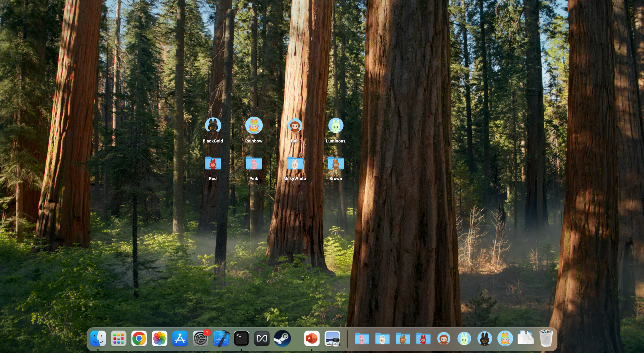The image size is (644, 353).
Task: Open the Rainbow image from the Dock
Action: pyautogui.click(x=505, y=339)
